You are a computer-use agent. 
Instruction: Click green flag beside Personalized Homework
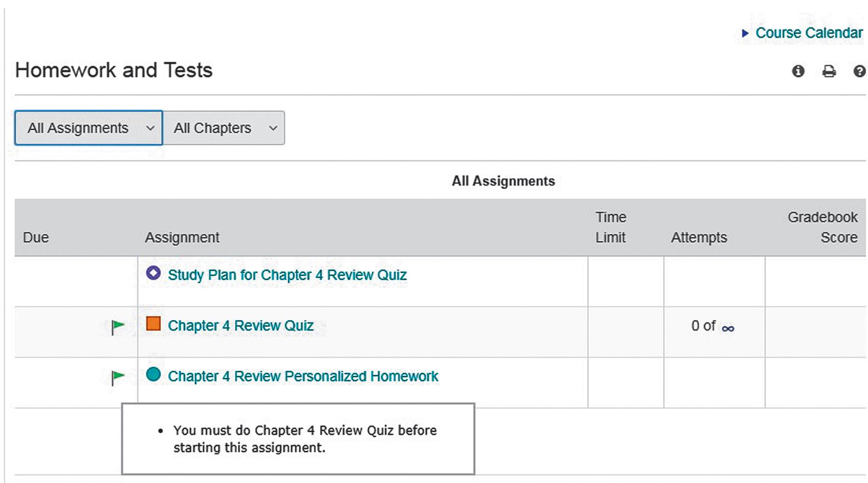(x=118, y=377)
